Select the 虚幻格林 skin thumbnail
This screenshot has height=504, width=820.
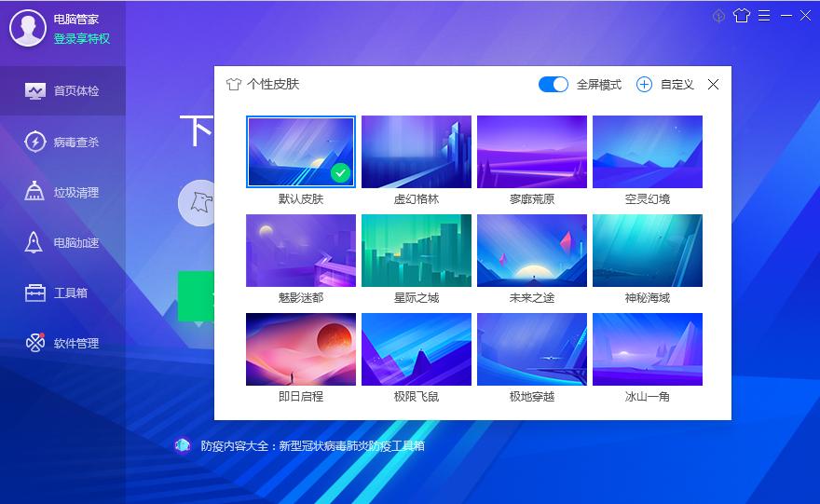coord(417,152)
